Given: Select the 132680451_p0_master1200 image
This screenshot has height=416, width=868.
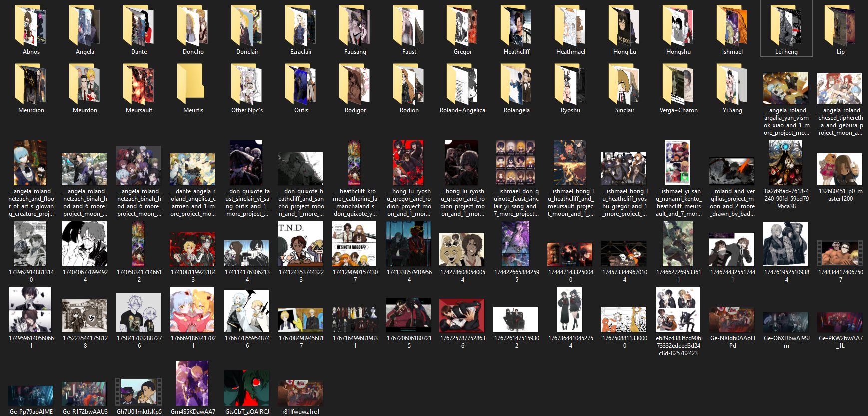Looking at the screenshot, I should point(840,169).
